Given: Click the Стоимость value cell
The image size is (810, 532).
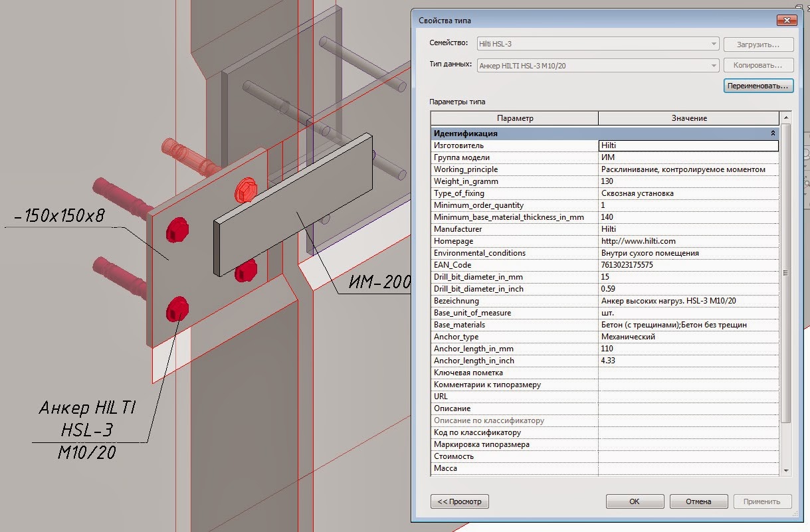Looking at the screenshot, I should pyautogui.click(x=688, y=456).
